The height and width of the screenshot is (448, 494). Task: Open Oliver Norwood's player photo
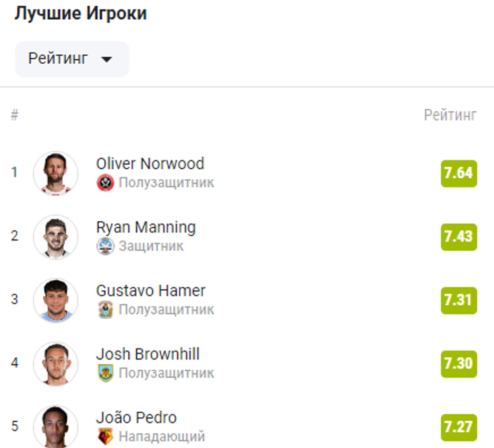[x=55, y=173]
